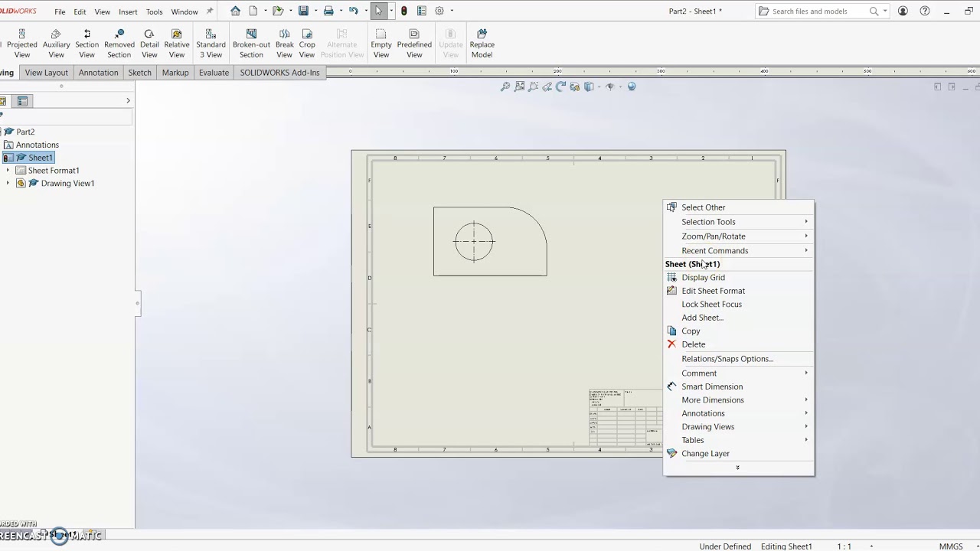The image size is (980, 551).
Task: Open the Options gear
Action: tap(439, 11)
